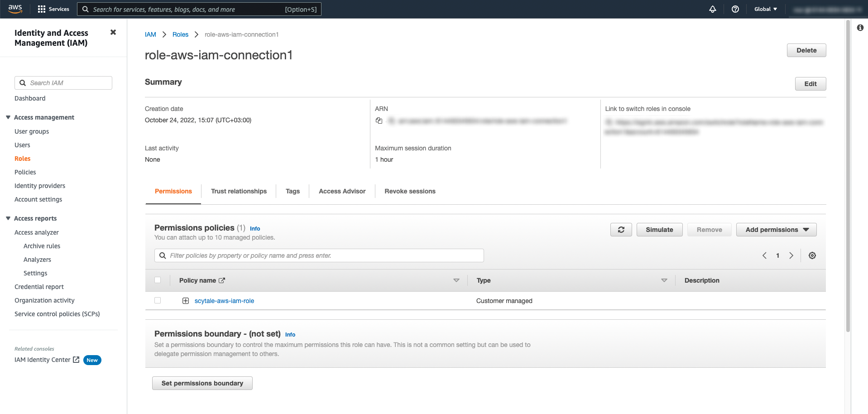
Task: Open Settings under Access analyzer
Action: click(x=35, y=273)
